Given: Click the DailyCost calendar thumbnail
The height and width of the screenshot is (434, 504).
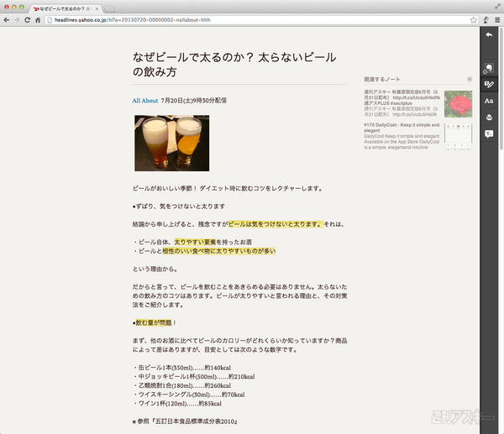Looking at the screenshot, I should coord(458,137).
